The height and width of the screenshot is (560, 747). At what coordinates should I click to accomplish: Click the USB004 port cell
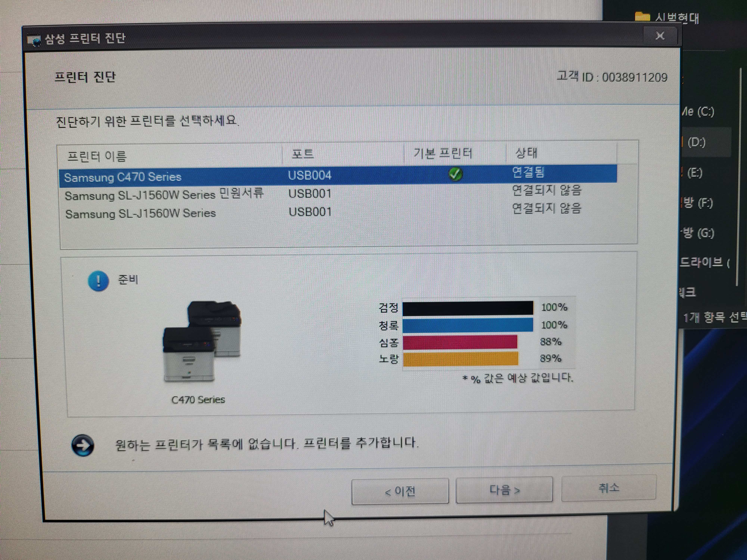310,175
